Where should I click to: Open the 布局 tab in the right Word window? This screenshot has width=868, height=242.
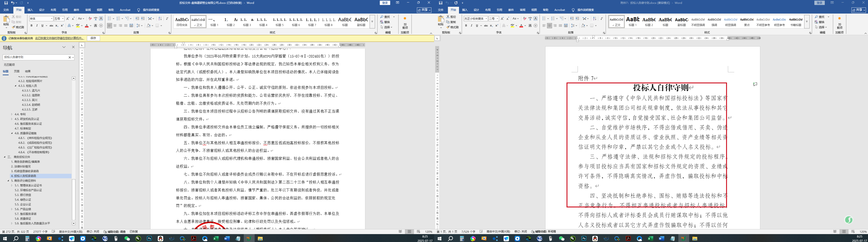pyautogui.click(x=488, y=10)
